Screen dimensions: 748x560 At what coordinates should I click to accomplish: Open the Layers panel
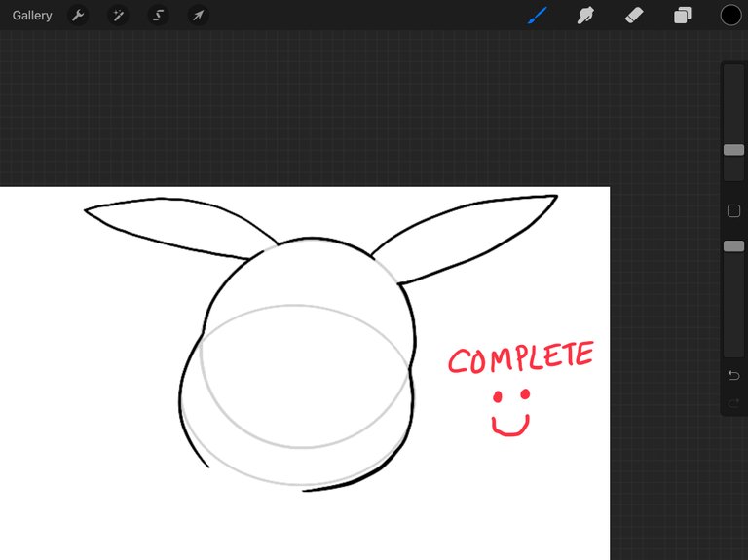(x=682, y=16)
